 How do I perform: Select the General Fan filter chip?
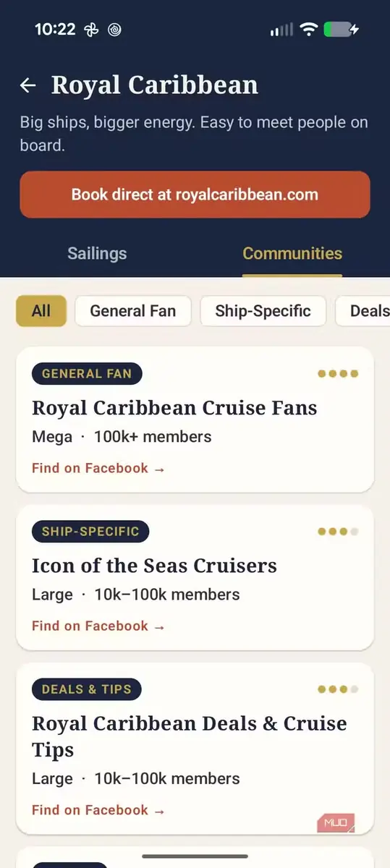133,311
